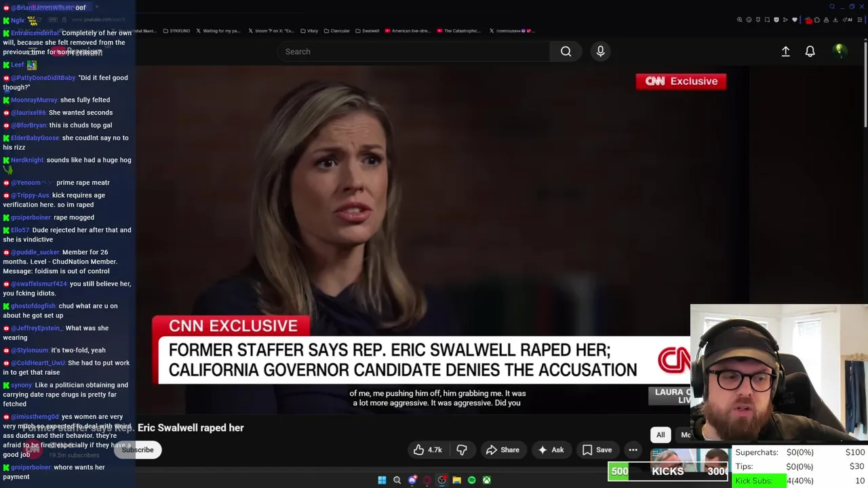
Task: Click chat username MoonrayMurray
Action: (35, 100)
